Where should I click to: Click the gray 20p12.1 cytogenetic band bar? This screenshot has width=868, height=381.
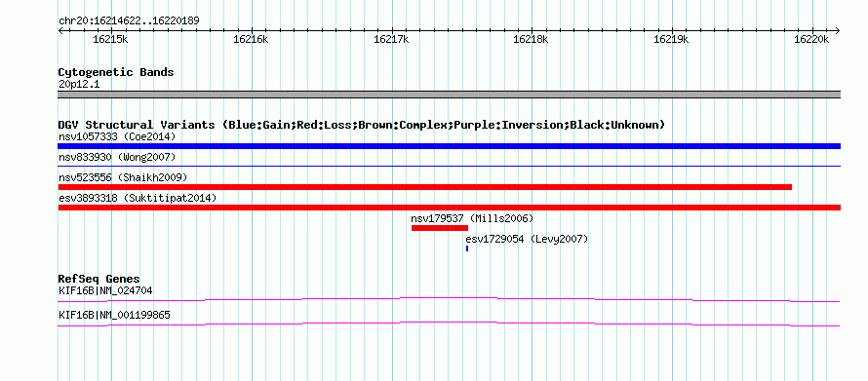[x=449, y=95]
